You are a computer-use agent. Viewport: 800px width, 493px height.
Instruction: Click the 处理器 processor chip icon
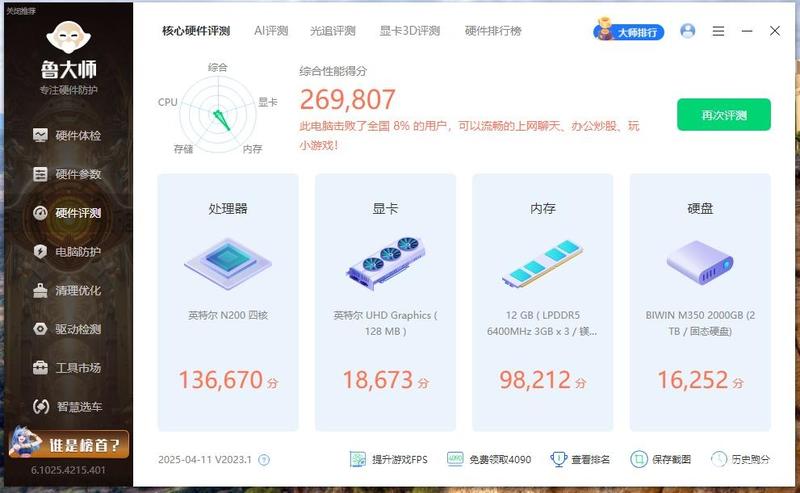pyautogui.click(x=228, y=264)
